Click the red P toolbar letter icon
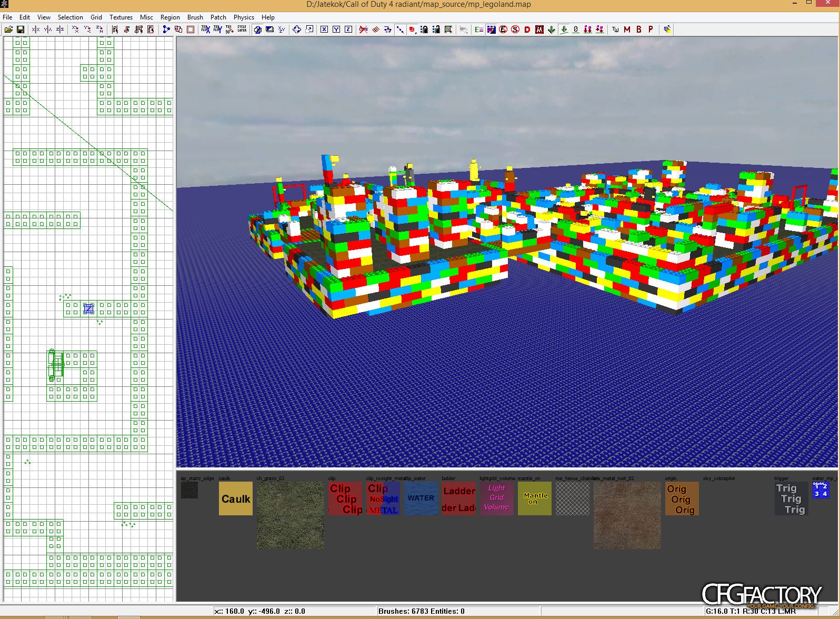This screenshot has height=619, width=840. click(651, 29)
